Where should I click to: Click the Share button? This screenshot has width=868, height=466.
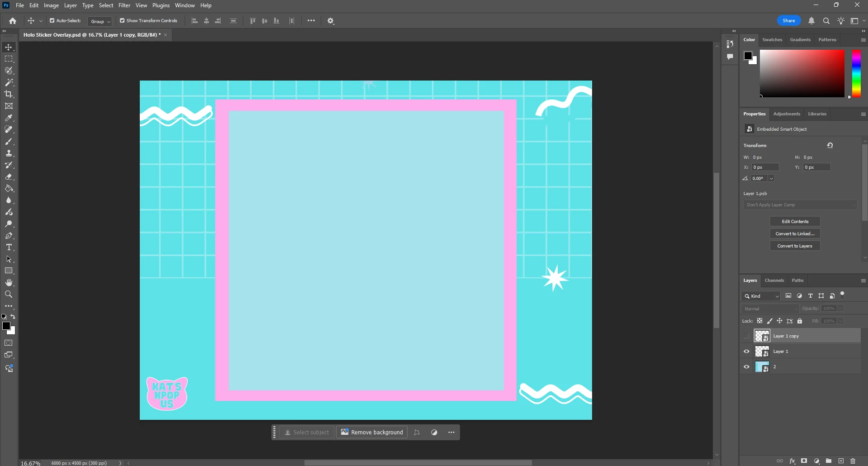[789, 21]
